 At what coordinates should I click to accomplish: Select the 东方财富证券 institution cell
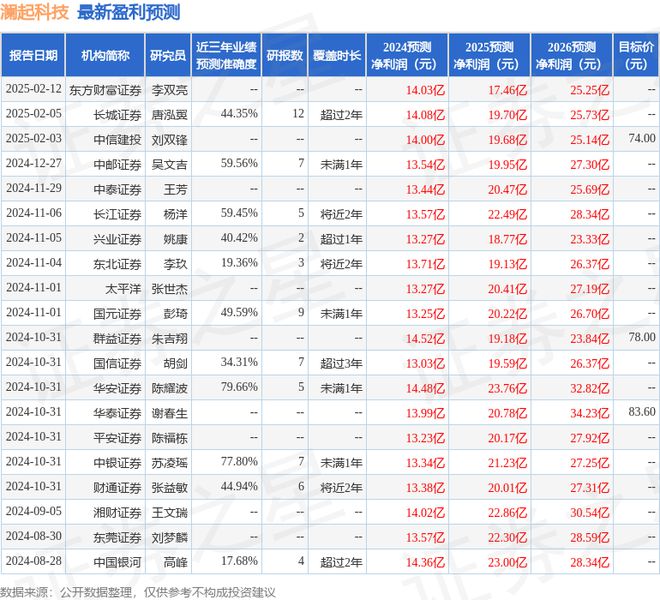pos(105,90)
